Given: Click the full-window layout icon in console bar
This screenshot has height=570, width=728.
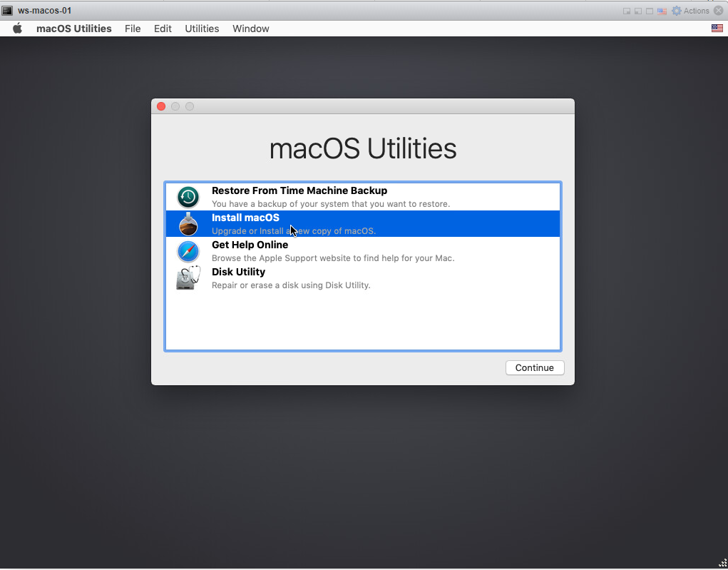Looking at the screenshot, I should click(650, 11).
